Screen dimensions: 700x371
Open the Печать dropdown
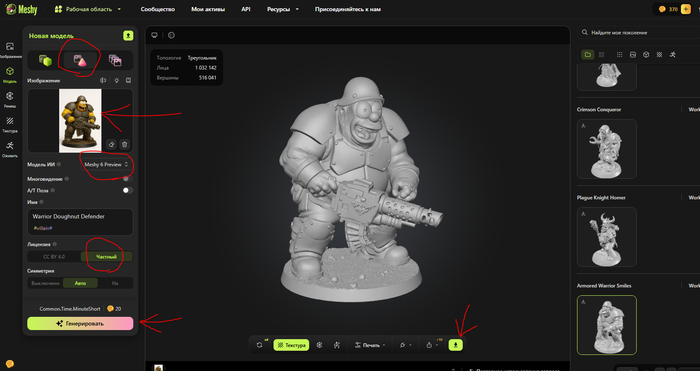coord(370,345)
